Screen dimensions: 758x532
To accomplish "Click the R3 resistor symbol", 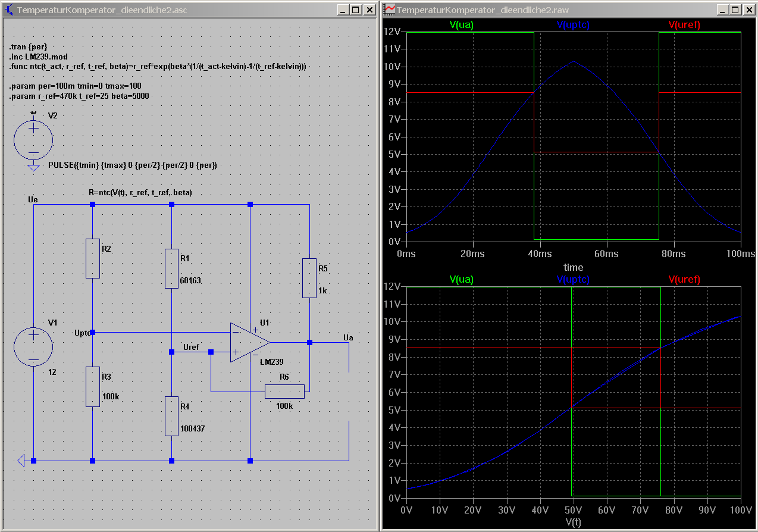I will point(93,387).
